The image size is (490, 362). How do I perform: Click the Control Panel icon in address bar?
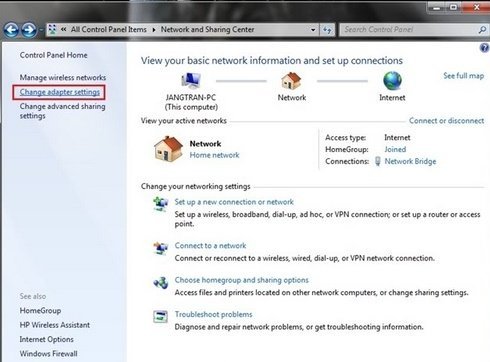[52, 30]
